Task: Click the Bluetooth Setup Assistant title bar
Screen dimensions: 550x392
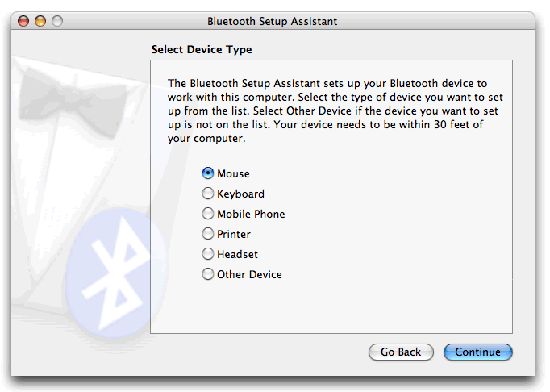Action: tap(273, 21)
